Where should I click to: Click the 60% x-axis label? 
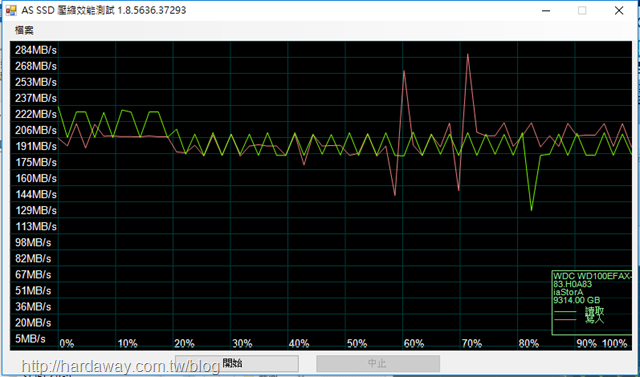(x=414, y=344)
